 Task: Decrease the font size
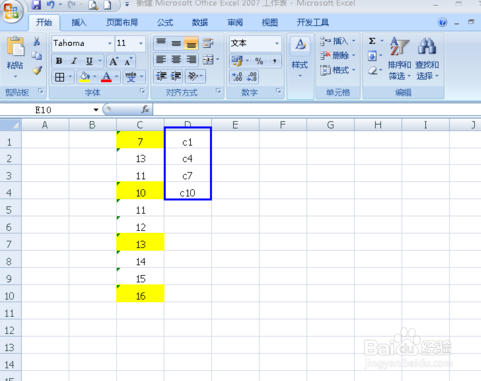pyautogui.click(x=128, y=61)
